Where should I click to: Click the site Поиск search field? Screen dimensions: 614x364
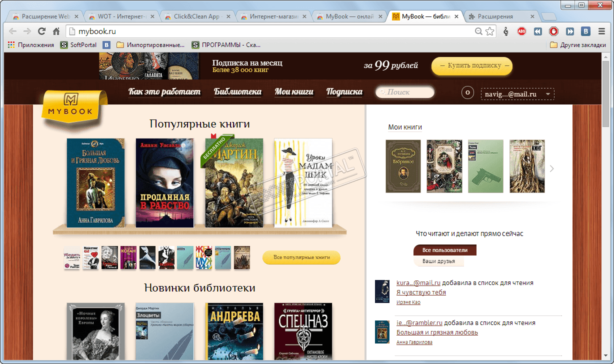[405, 92]
